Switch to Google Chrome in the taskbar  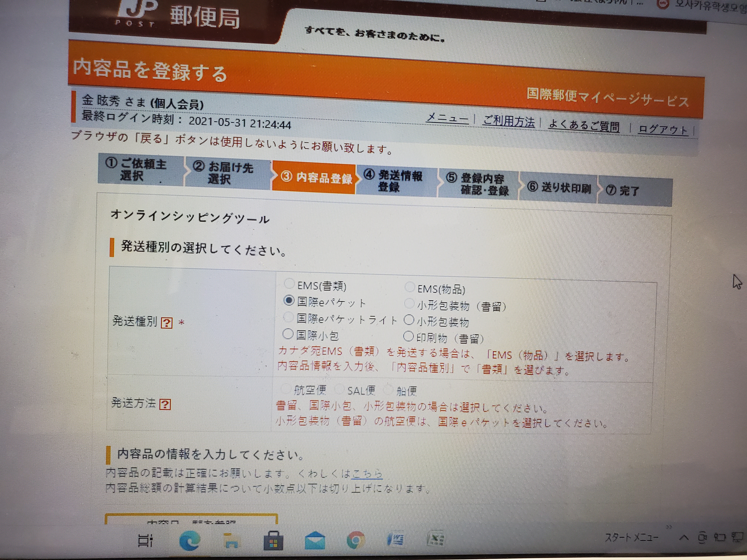click(x=355, y=540)
